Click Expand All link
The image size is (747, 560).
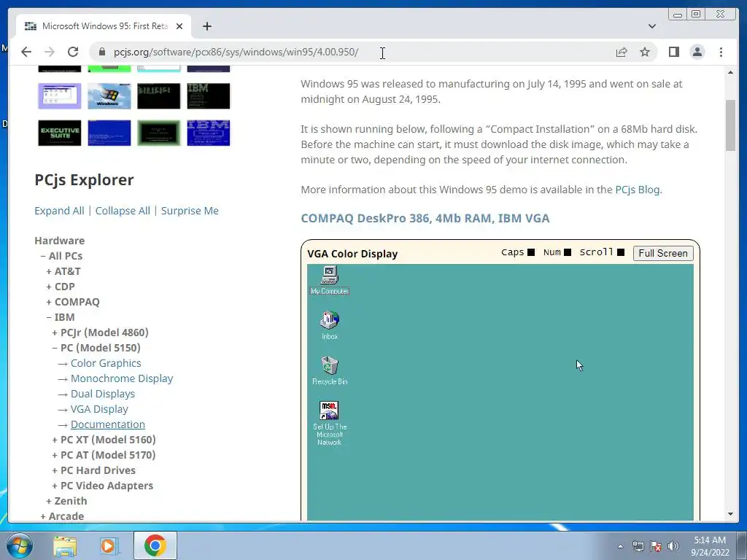pos(59,211)
